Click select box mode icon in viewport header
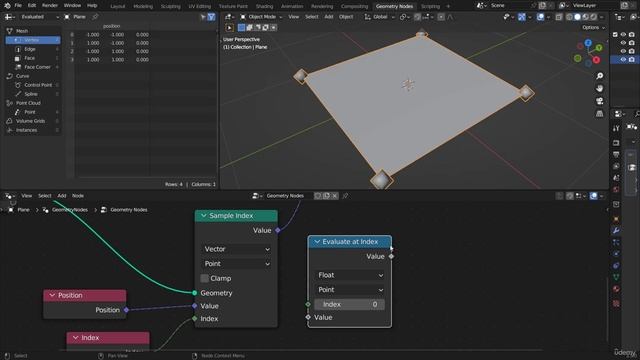This screenshot has height=360, width=640. [x=241, y=27]
